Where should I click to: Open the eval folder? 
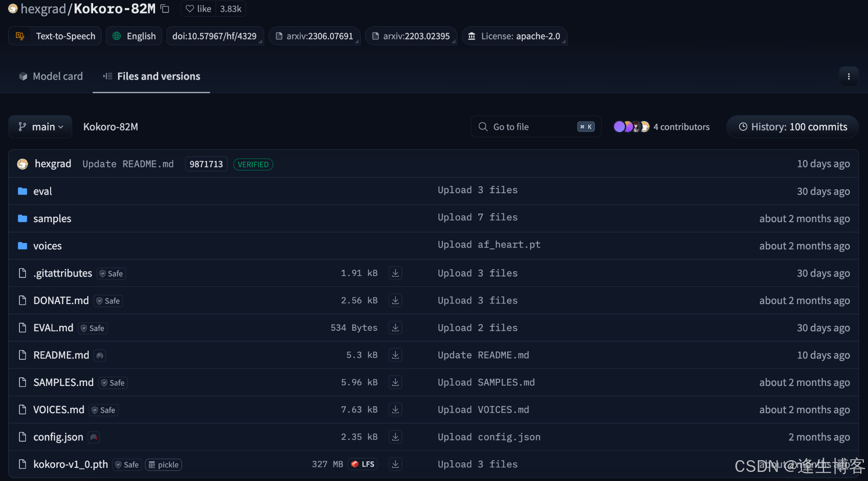[x=42, y=191]
